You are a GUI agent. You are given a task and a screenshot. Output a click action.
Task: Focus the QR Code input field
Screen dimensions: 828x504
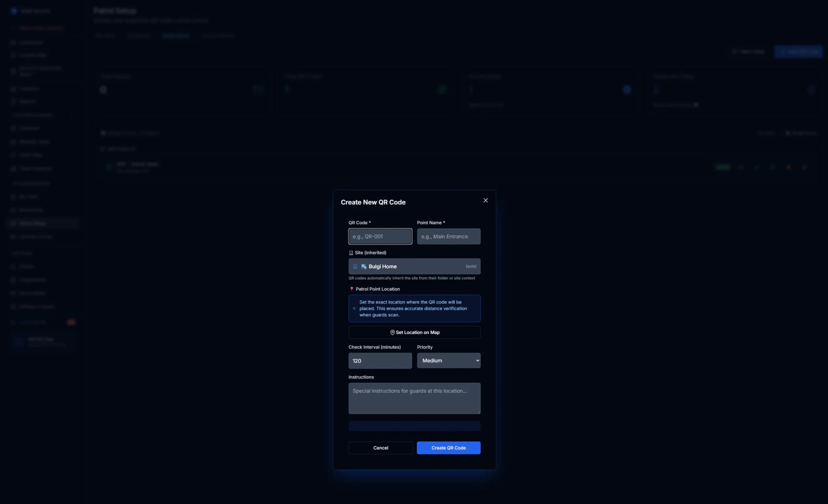(x=379, y=236)
